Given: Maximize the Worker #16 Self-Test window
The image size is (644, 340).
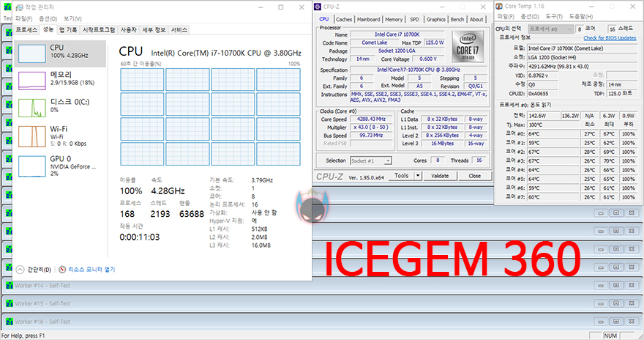Looking at the screenshot, I should pyautogui.click(x=616, y=322).
